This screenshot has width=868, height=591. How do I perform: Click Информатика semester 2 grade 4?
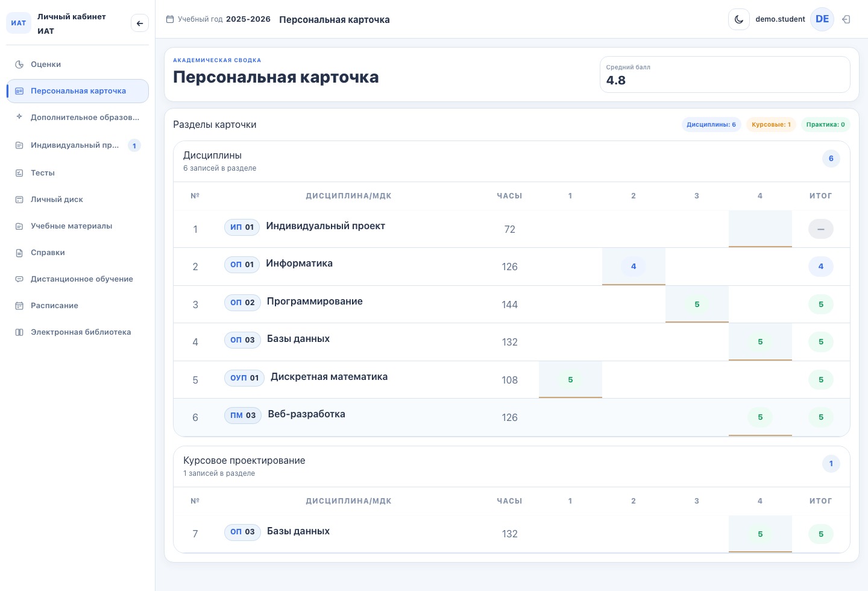[x=634, y=267]
